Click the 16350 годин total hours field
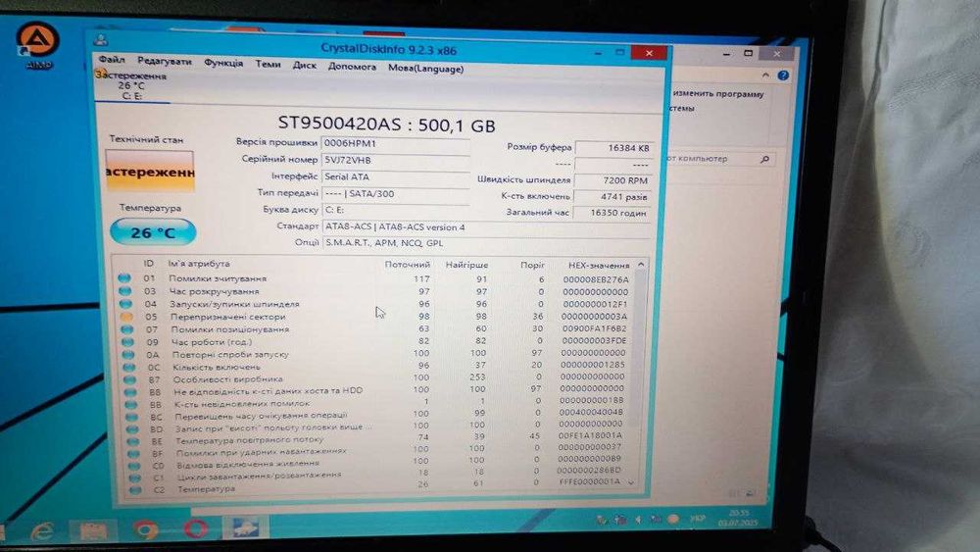This screenshot has width=980, height=552. tap(612, 213)
